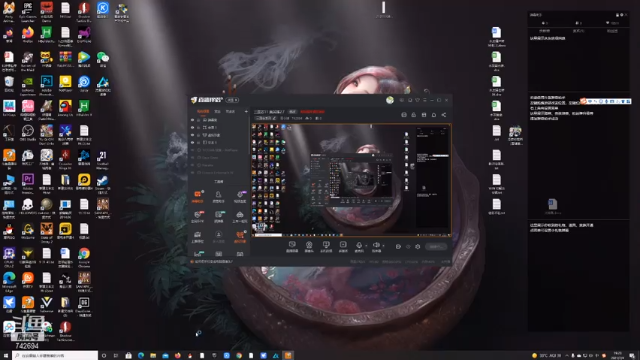
Task: Click the taskbar search box
Action: pos(55,356)
